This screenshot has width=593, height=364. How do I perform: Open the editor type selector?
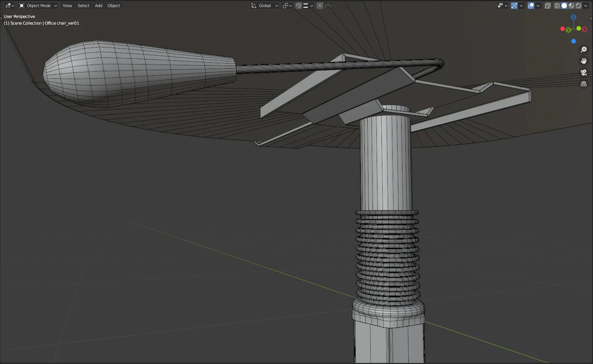[9, 6]
